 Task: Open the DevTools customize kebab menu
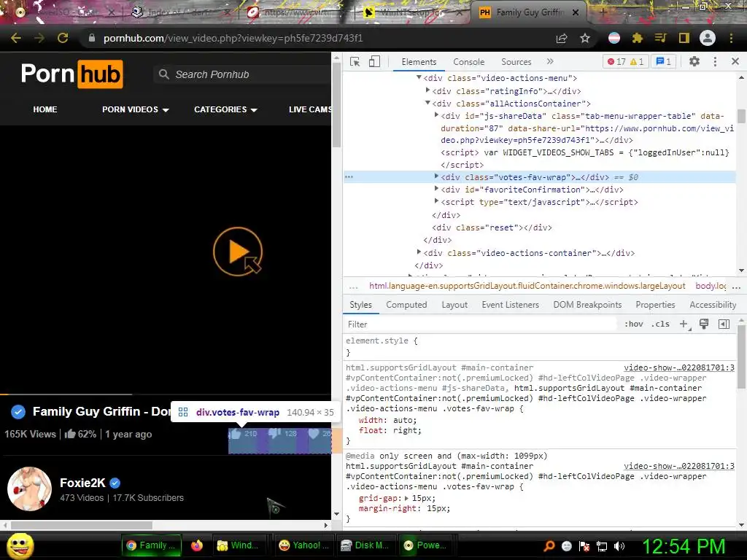(x=715, y=61)
